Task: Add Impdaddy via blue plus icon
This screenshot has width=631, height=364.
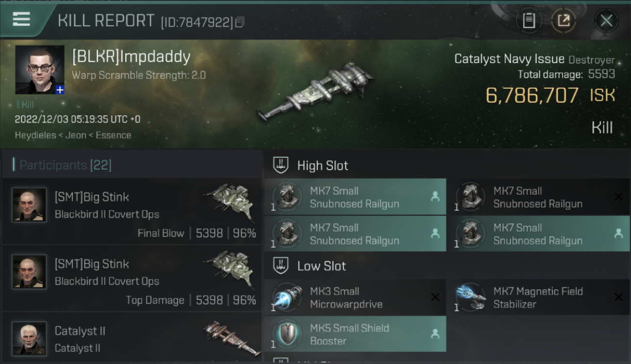Action: pyautogui.click(x=60, y=90)
